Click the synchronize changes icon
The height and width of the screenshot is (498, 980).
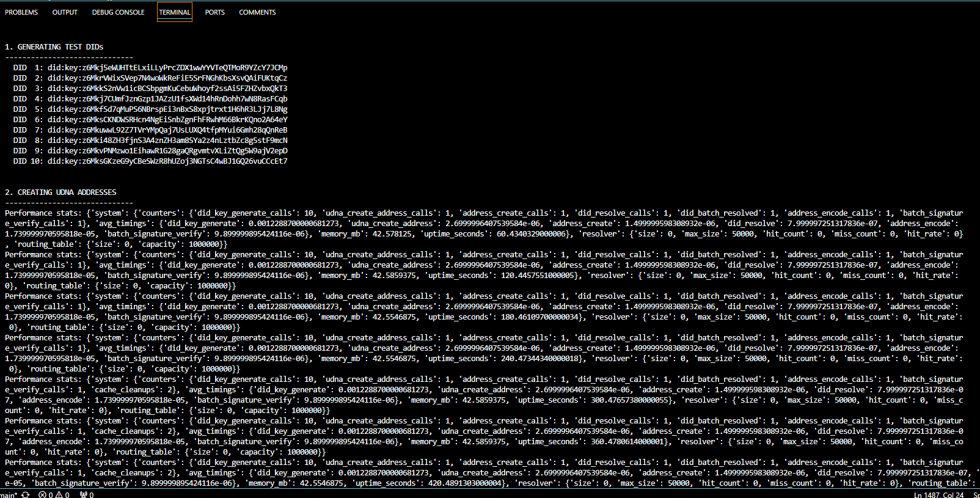26,495
